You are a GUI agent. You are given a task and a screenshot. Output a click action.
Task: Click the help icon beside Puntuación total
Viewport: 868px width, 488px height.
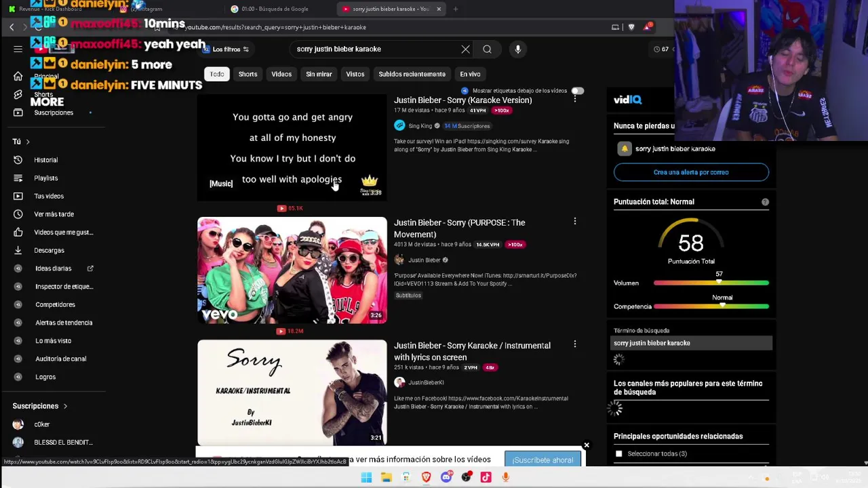tap(765, 202)
